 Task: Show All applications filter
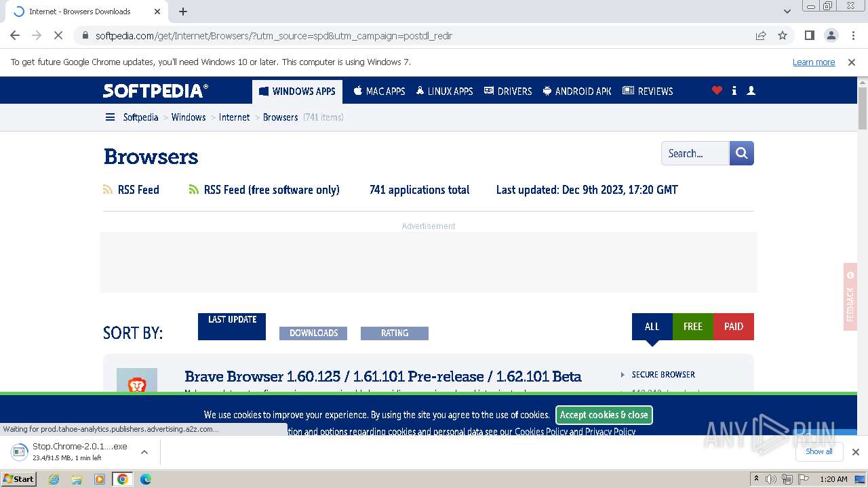point(652,326)
